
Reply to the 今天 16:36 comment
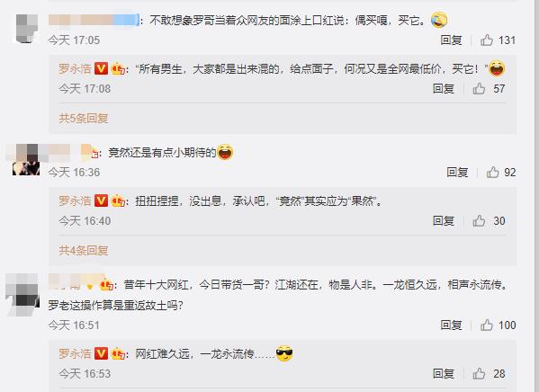click(x=457, y=172)
